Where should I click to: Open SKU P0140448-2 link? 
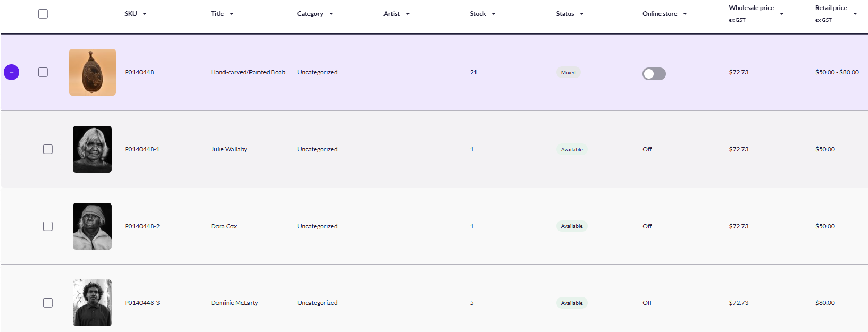142,226
